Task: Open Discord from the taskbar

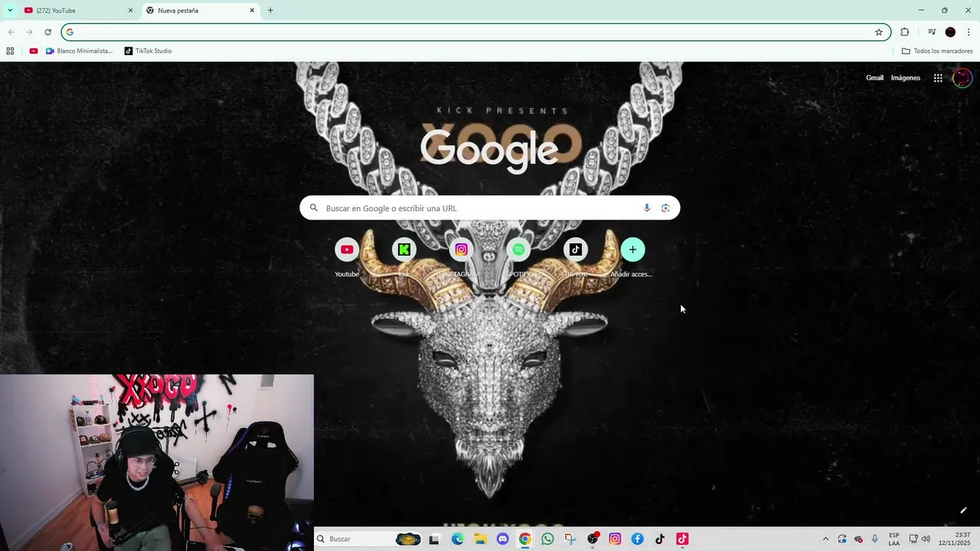Action: point(502,539)
